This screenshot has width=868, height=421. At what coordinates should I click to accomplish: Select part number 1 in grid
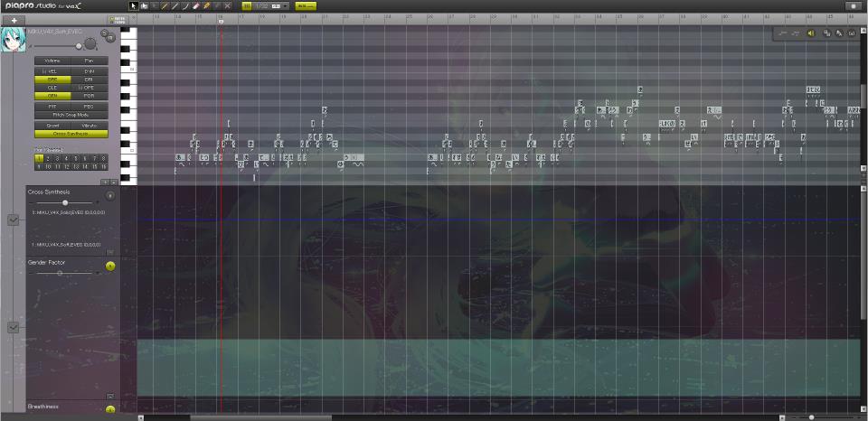click(x=39, y=158)
